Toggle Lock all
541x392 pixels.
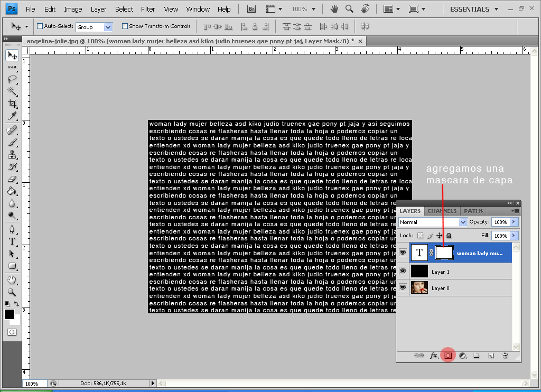[449, 236]
